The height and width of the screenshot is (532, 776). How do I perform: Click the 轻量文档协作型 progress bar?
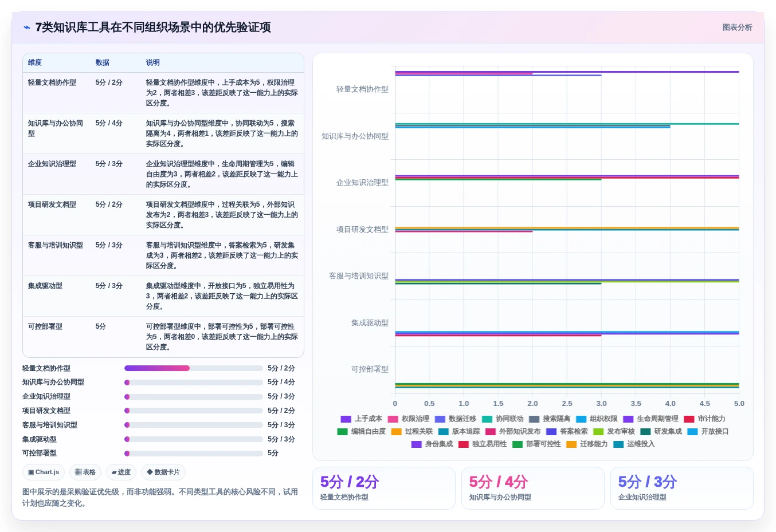coord(194,368)
